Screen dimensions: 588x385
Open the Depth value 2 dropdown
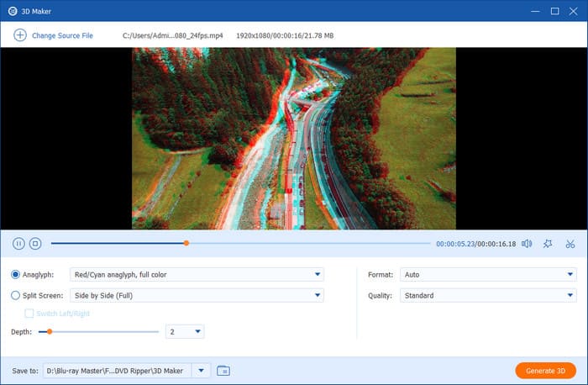tap(197, 332)
